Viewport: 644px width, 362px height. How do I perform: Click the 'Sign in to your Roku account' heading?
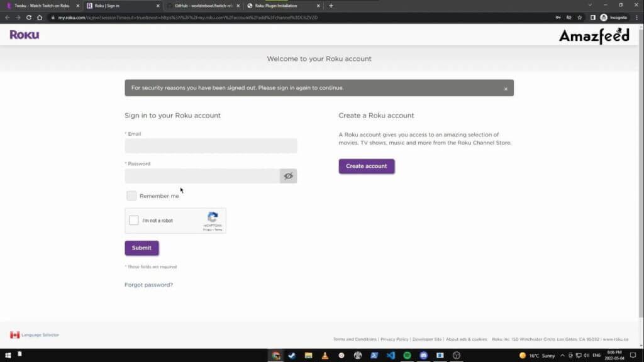pos(172,116)
